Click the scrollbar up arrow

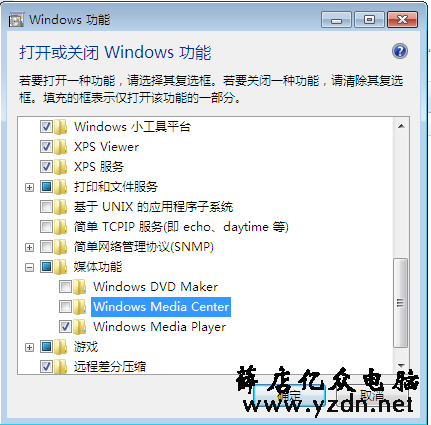(x=401, y=126)
